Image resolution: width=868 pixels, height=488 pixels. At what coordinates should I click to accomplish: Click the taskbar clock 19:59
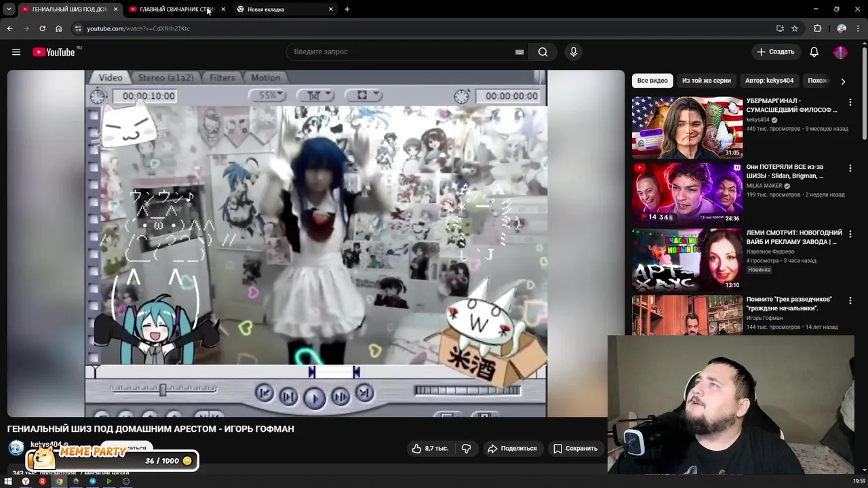[859, 481]
